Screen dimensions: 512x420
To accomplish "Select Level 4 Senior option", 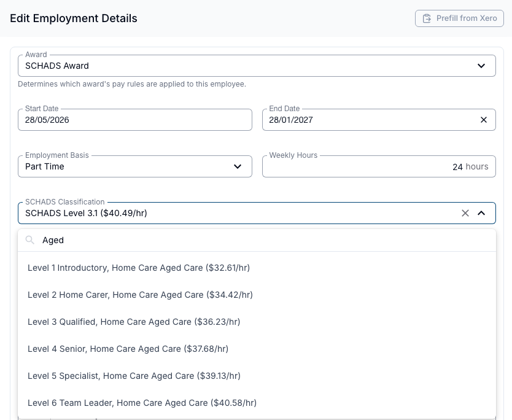I will tap(257, 349).
